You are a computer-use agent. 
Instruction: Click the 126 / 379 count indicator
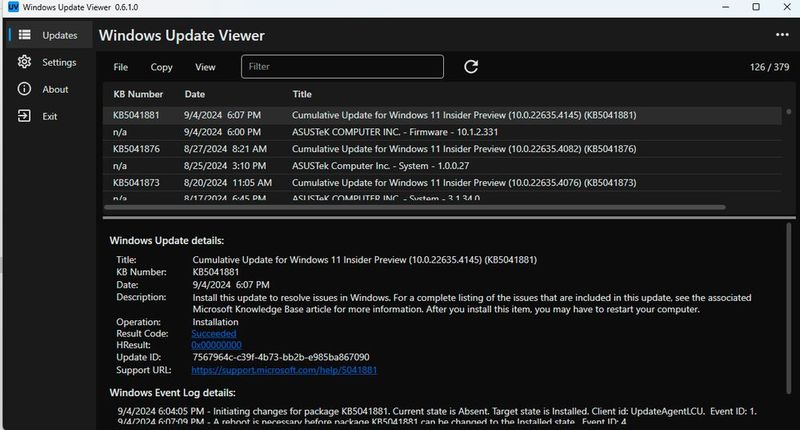click(769, 67)
